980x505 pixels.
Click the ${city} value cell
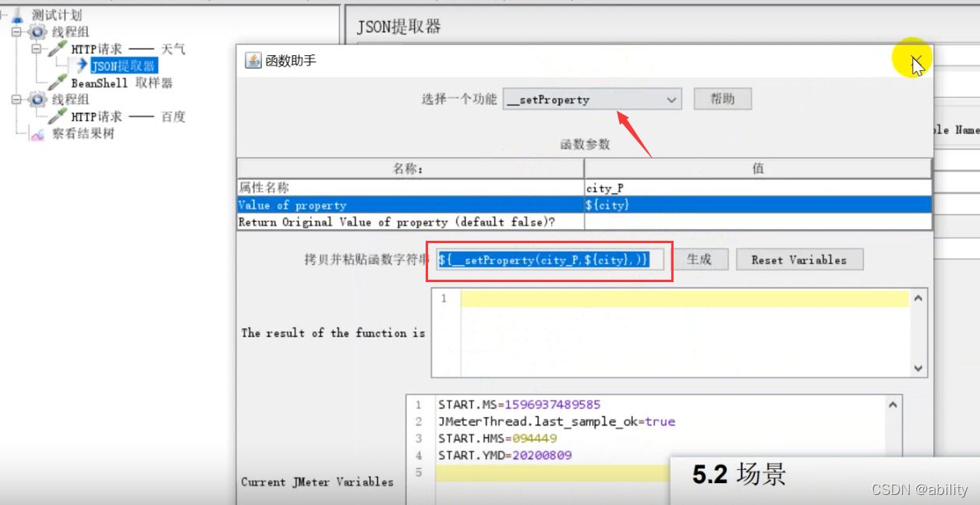click(x=758, y=205)
